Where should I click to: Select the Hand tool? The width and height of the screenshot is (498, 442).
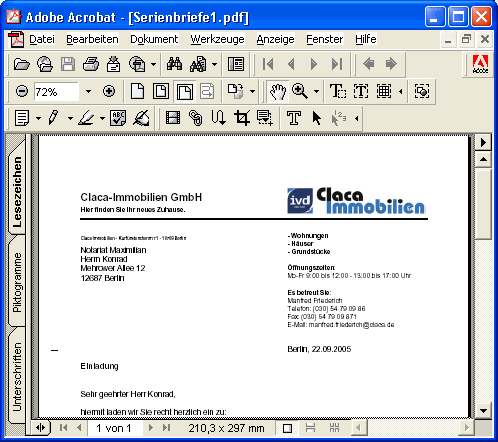pyautogui.click(x=277, y=91)
